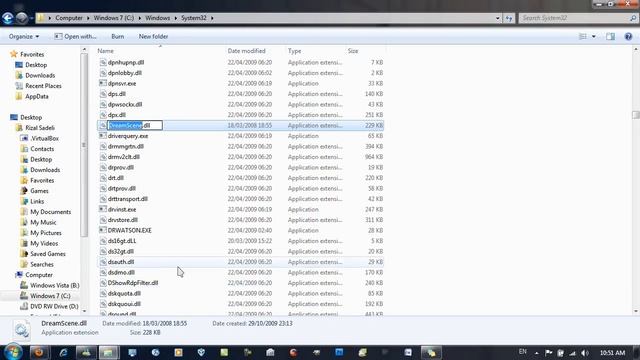Show hidden tray icons arrow
640x360 pixels.
click(x=537, y=353)
